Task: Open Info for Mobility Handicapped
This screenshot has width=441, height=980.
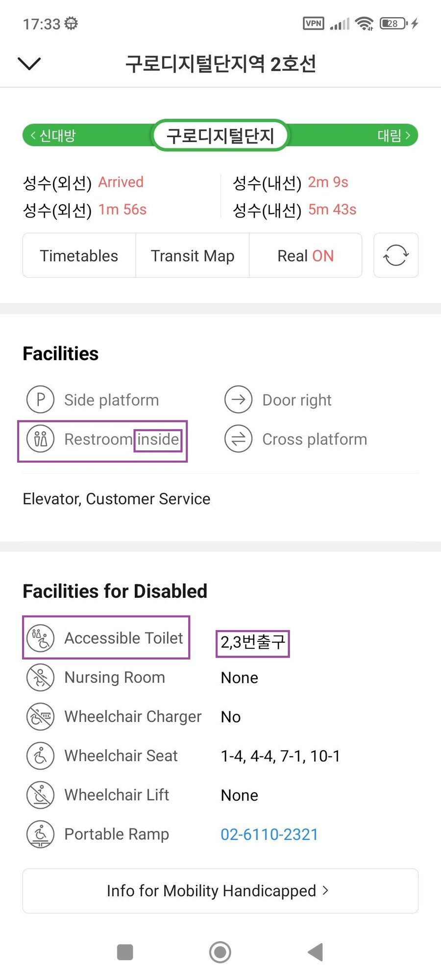Action: 220,891
